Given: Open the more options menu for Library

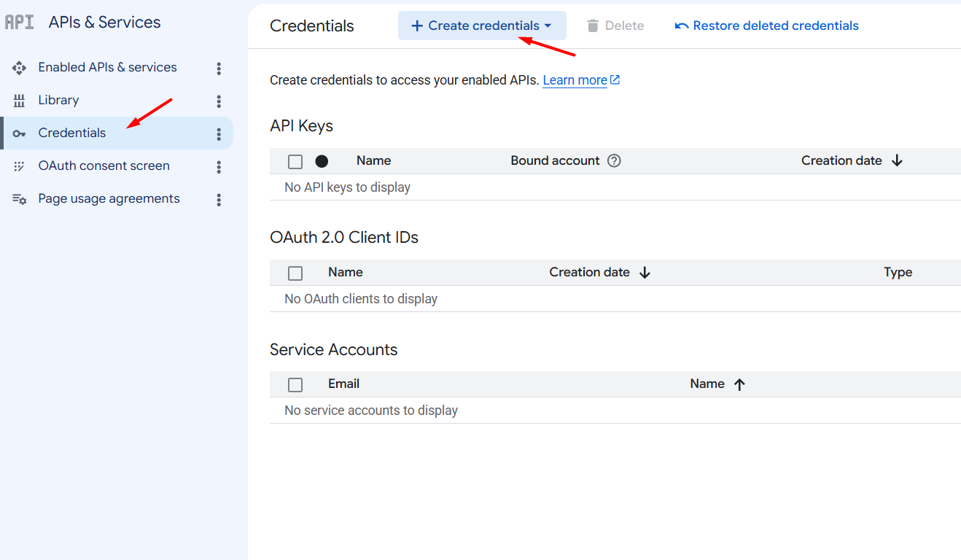Looking at the screenshot, I should pyautogui.click(x=219, y=101).
